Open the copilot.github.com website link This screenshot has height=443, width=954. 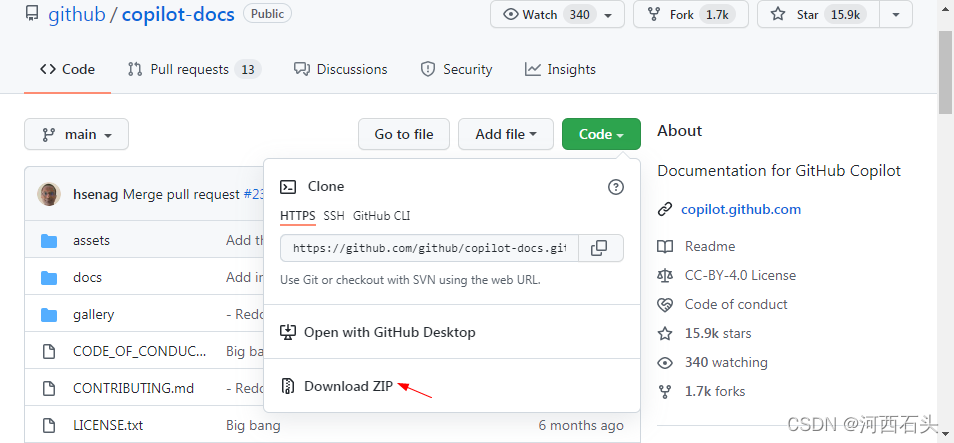coord(740,209)
